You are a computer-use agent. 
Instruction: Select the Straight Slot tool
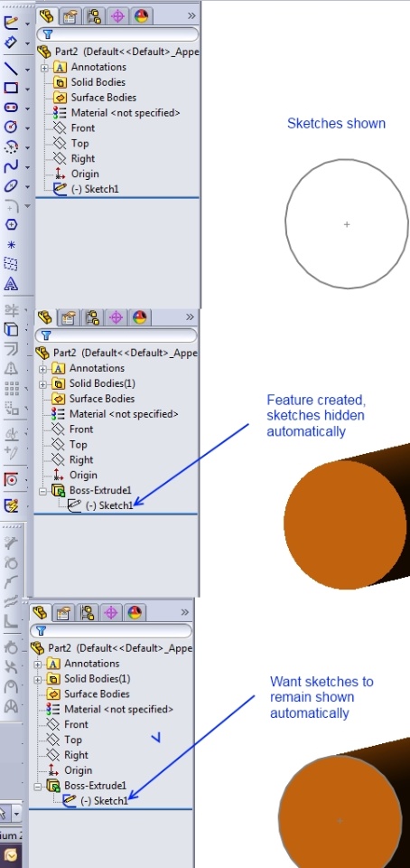point(11,108)
